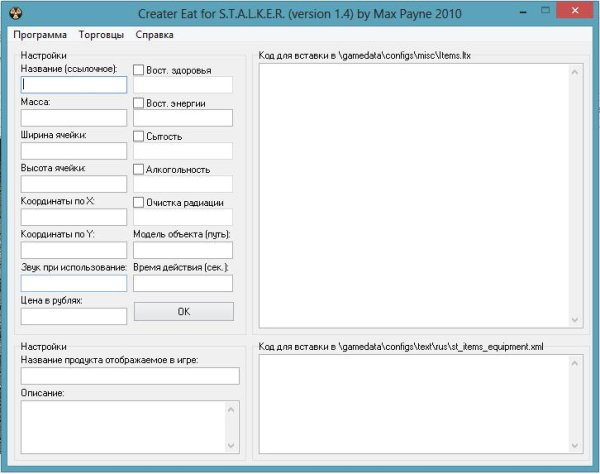The image size is (600, 474).
Task: Click the Масса input field
Action: [74, 118]
